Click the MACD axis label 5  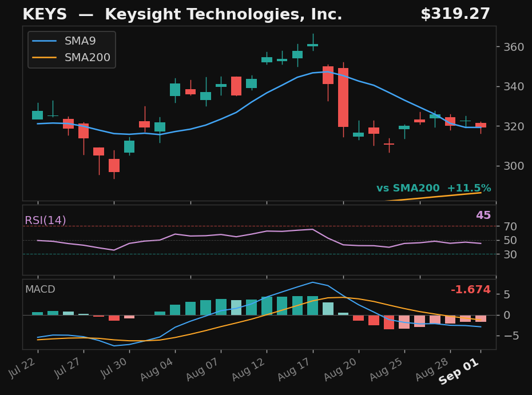click(x=507, y=294)
